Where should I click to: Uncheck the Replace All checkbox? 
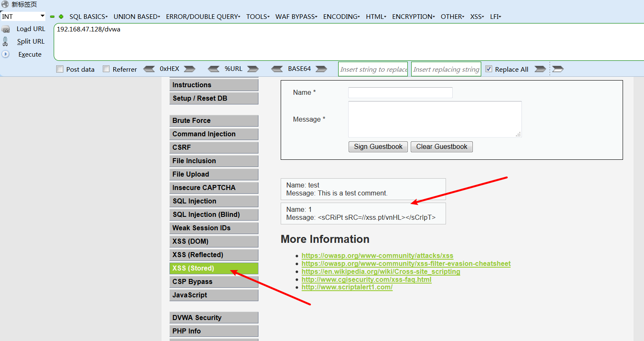489,69
